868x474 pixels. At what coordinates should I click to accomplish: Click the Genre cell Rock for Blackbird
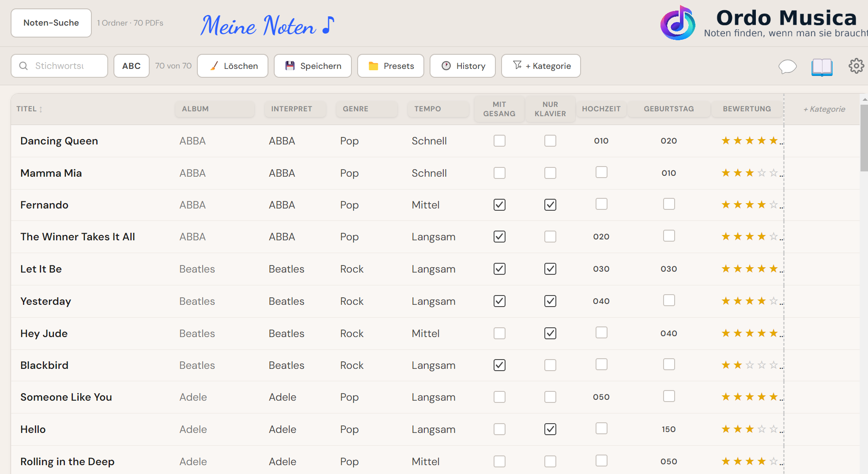click(352, 365)
